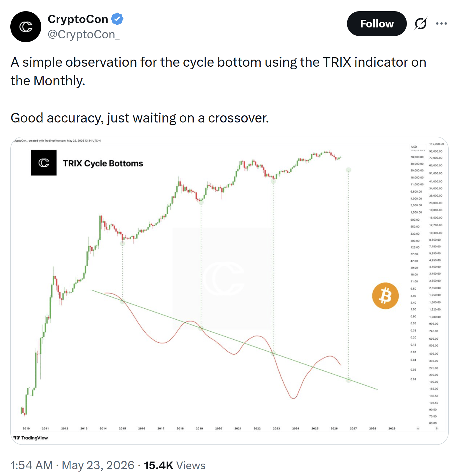Image resolution: width=454 pixels, height=476 pixels.
Task: Click the 15.4K Views count
Action: (175, 465)
